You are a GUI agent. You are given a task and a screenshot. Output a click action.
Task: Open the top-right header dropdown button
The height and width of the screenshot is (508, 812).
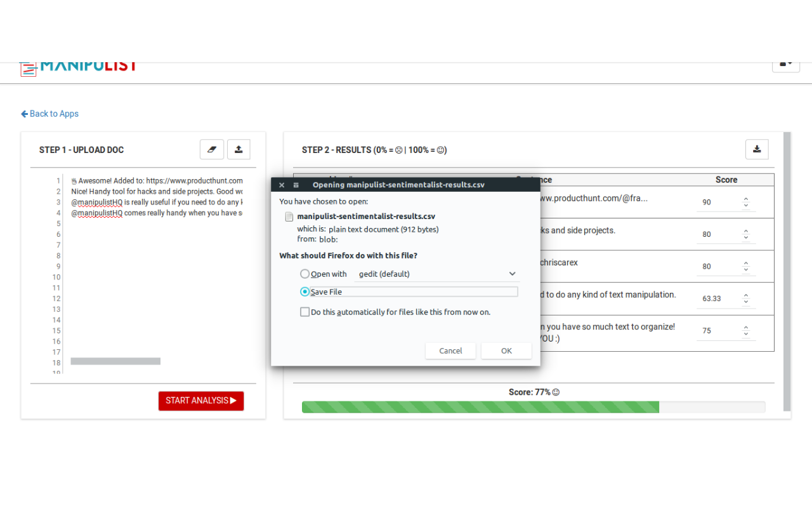pos(786,63)
